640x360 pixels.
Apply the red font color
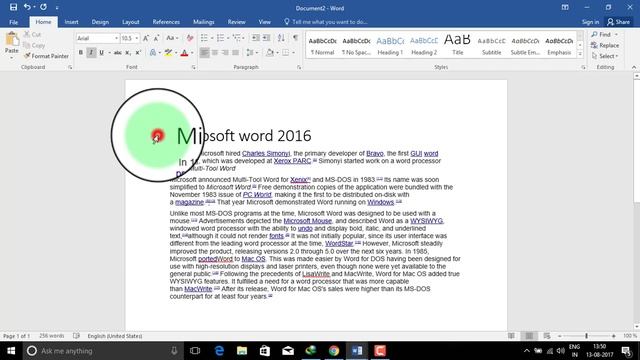[x=184, y=53]
